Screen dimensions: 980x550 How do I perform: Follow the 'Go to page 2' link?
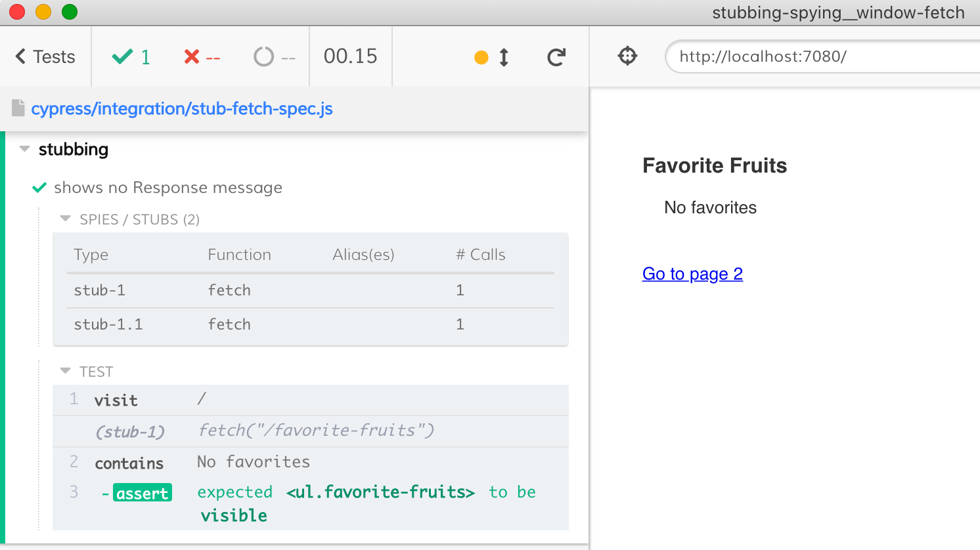[692, 274]
